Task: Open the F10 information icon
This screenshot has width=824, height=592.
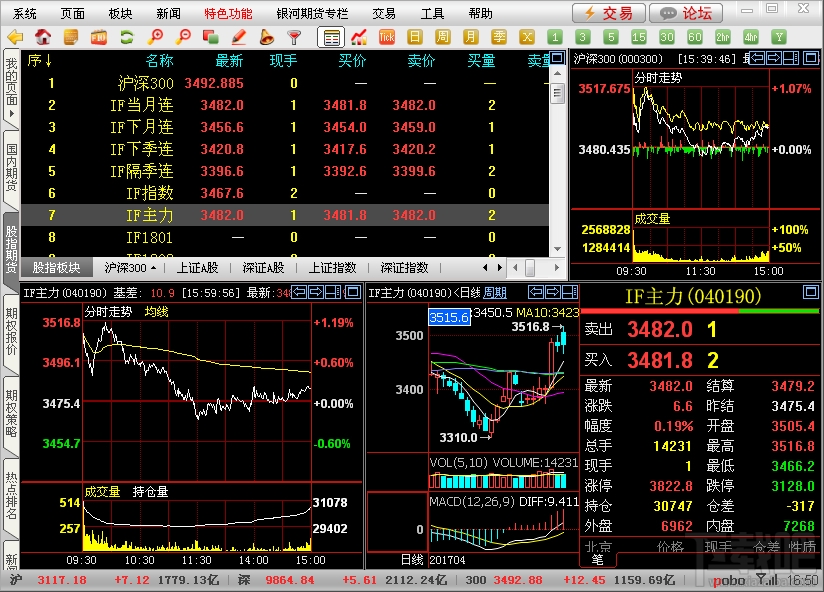Action: click(x=98, y=37)
